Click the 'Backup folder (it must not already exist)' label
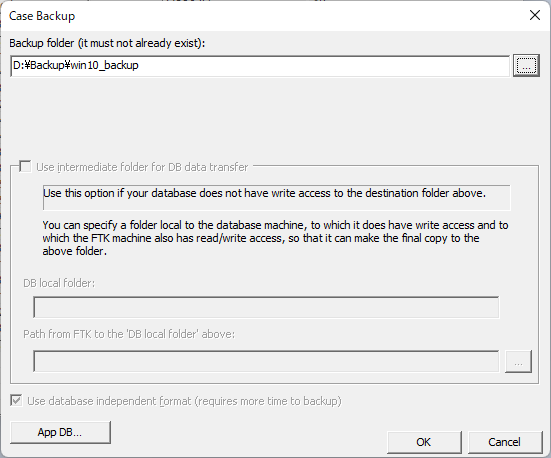The height and width of the screenshot is (458, 551). tap(107, 43)
